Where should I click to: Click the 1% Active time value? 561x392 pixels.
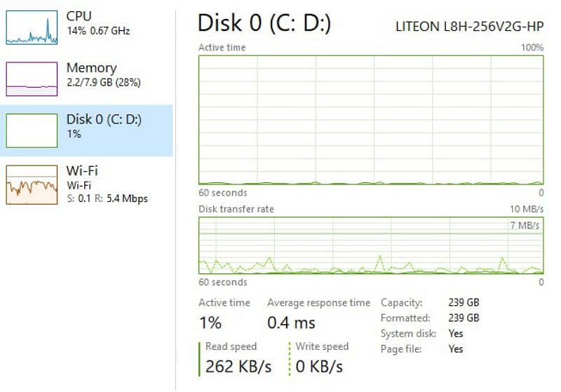click(x=210, y=323)
